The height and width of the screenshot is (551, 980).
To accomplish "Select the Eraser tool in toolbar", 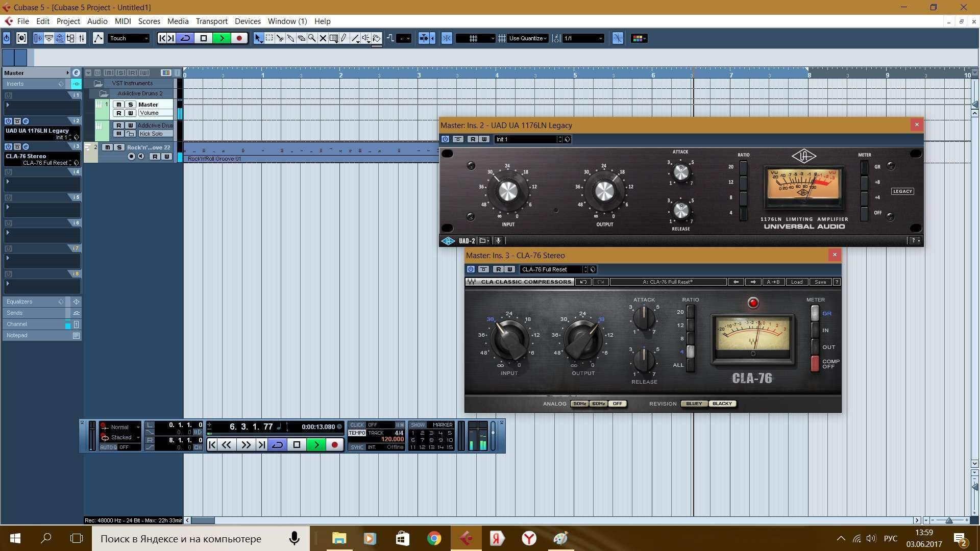I will coord(301,38).
